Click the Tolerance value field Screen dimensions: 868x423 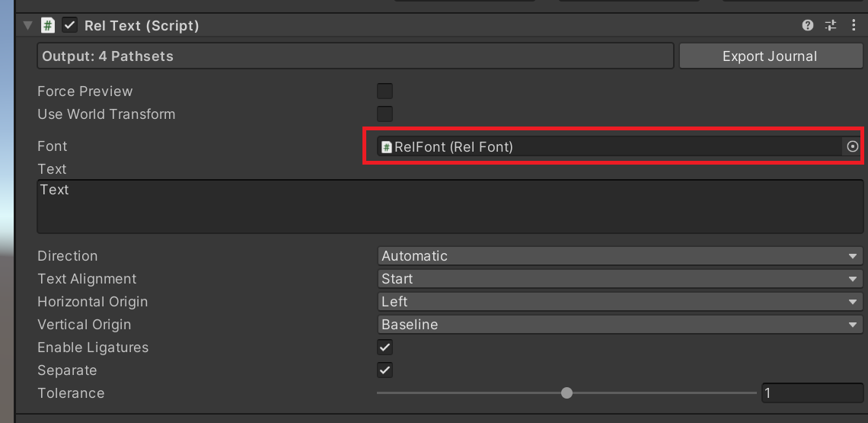tap(812, 393)
